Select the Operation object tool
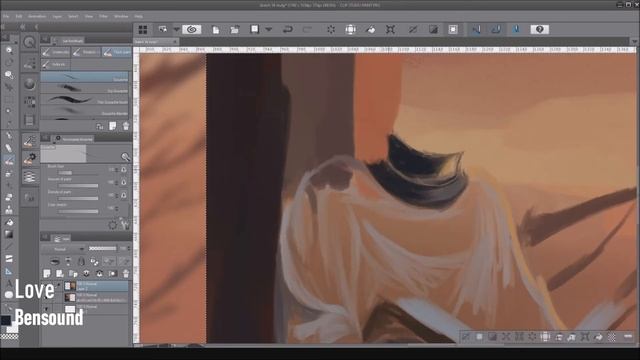This screenshot has width=640, height=360. tap(9, 75)
